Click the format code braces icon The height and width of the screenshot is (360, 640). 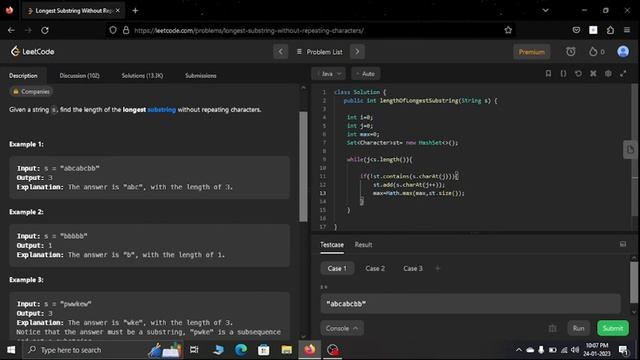563,73
